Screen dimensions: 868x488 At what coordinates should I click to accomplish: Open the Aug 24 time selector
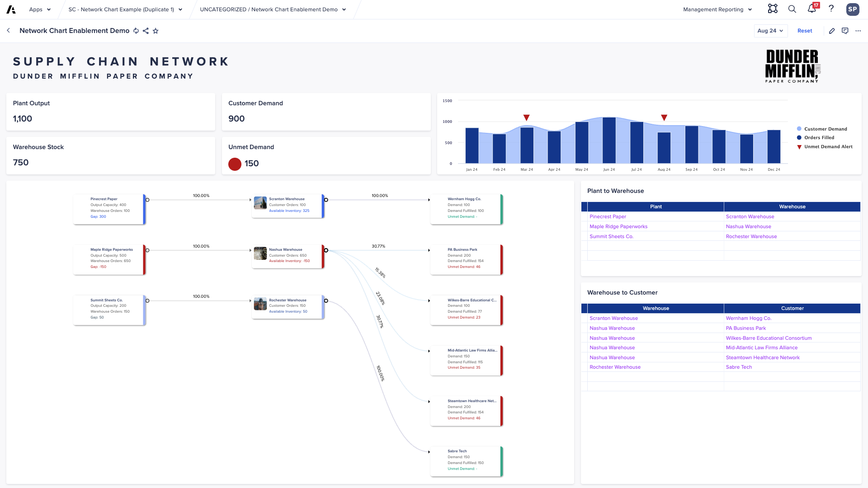point(770,31)
